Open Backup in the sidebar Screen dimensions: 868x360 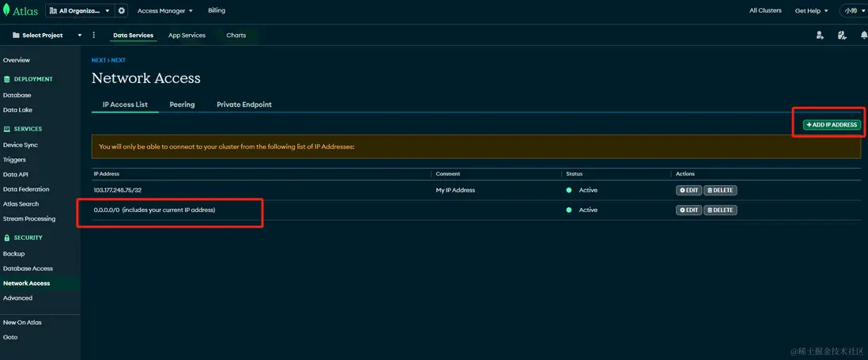[14, 254]
